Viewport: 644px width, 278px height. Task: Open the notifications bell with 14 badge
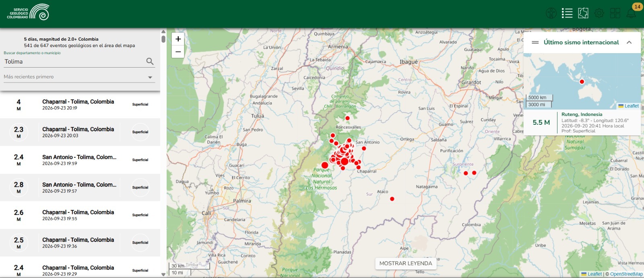[631, 13]
